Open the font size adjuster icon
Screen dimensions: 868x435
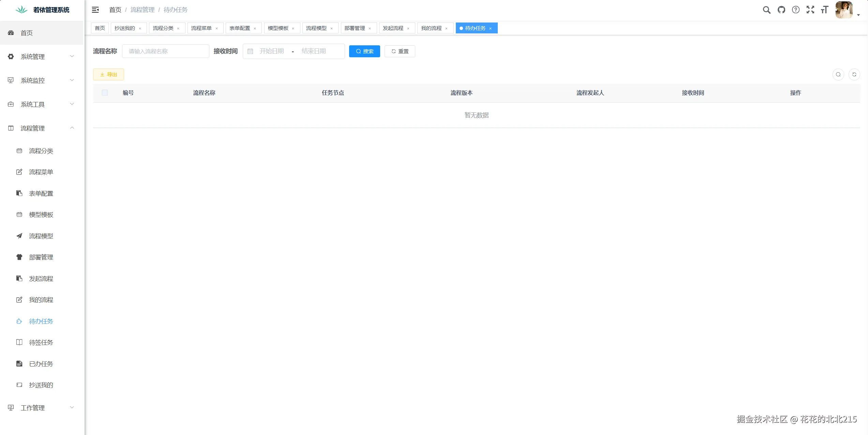click(825, 10)
